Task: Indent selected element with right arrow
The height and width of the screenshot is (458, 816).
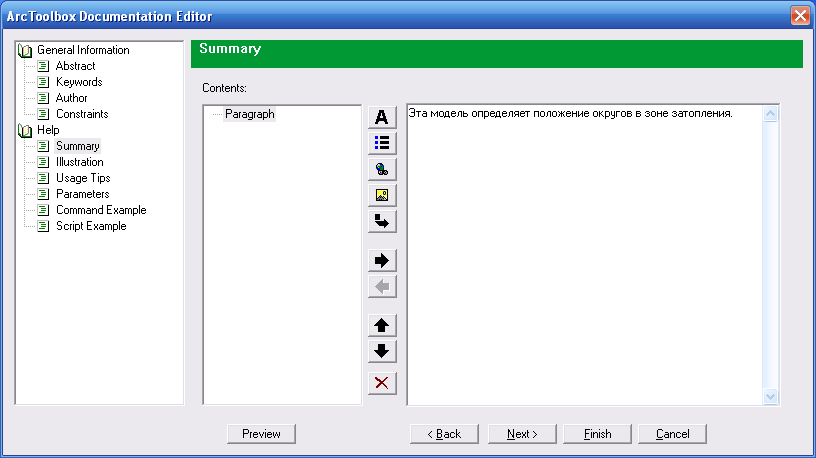Action: click(382, 260)
